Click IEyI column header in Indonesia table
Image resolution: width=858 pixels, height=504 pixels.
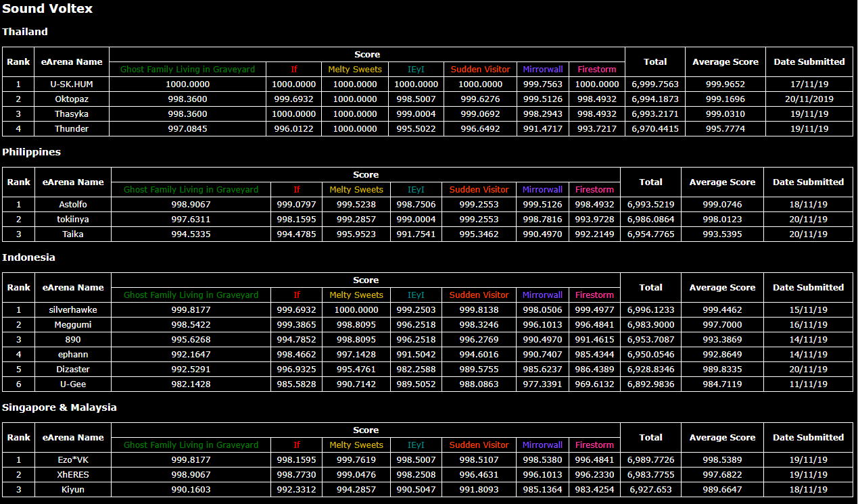coord(416,295)
